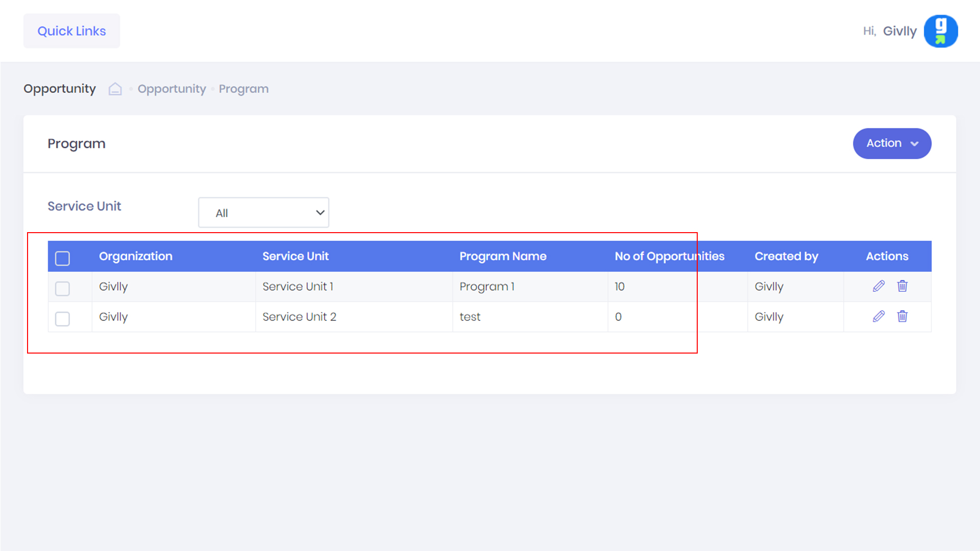980x551 pixels.
Task: Check the Program 1 row checkbox
Action: (x=62, y=289)
